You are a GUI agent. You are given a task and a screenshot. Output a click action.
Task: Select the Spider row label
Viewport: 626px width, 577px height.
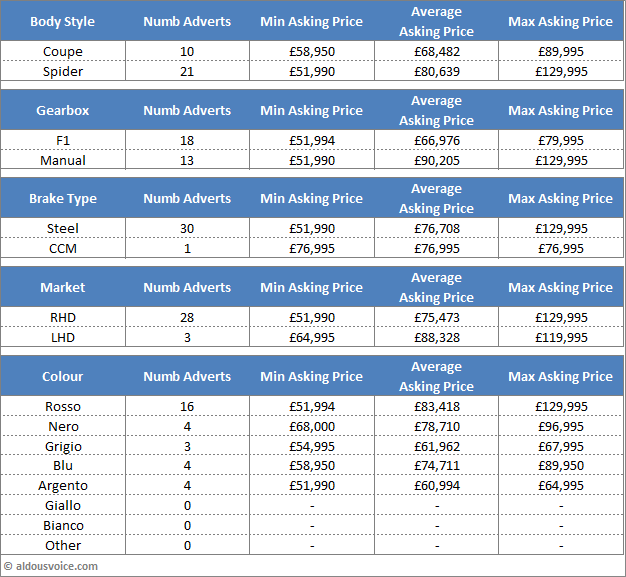tap(63, 71)
